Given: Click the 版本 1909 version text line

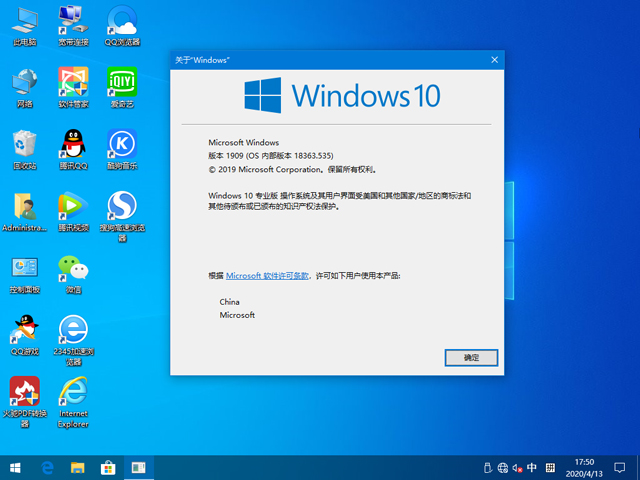Looking at the screenshot, I should click(271, 156).
